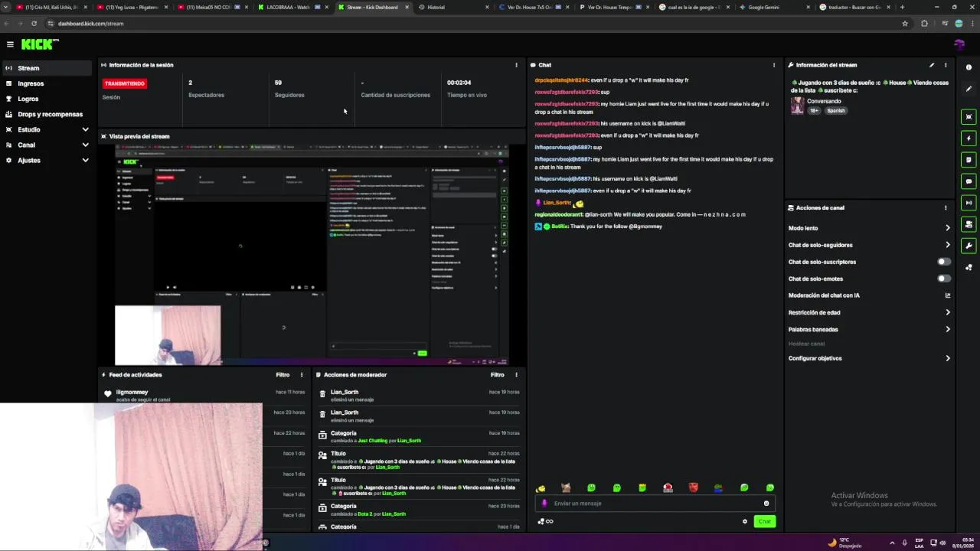Click the chat identity badge in the message box
The width and height of the screenshot is (980, 551).
click(x=544, y=504)
